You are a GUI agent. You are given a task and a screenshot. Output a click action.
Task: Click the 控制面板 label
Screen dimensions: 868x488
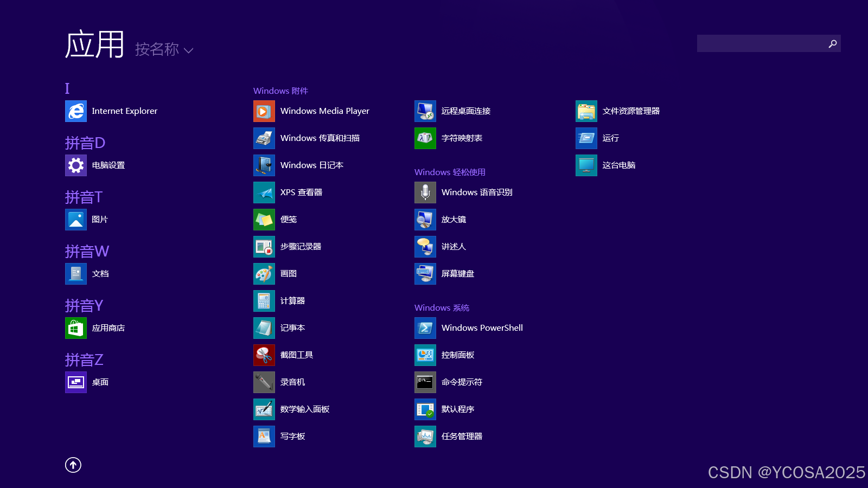pyautogui.click(x=458, y=355)
